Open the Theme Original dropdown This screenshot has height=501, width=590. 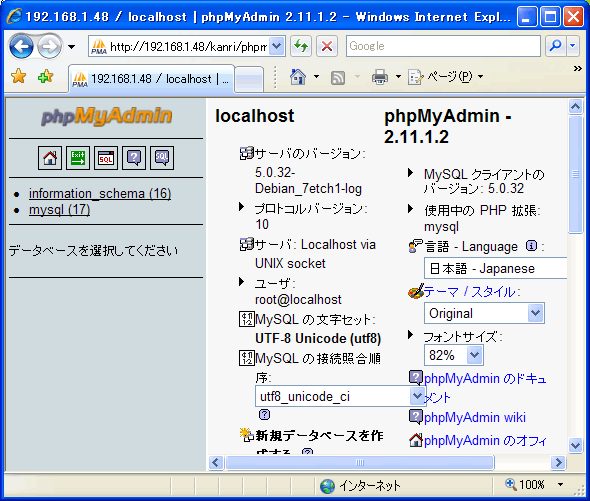484,313
